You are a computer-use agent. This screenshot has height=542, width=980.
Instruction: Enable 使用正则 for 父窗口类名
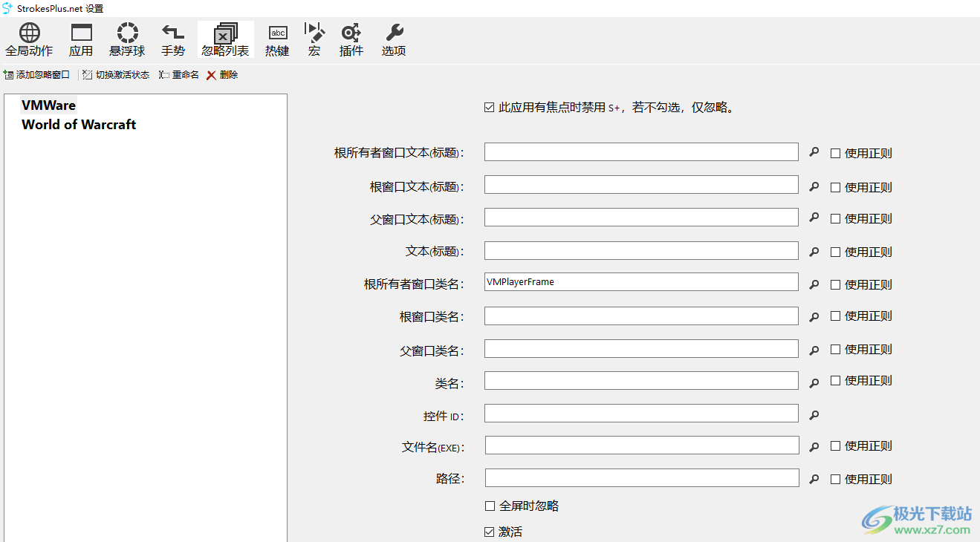835,349
